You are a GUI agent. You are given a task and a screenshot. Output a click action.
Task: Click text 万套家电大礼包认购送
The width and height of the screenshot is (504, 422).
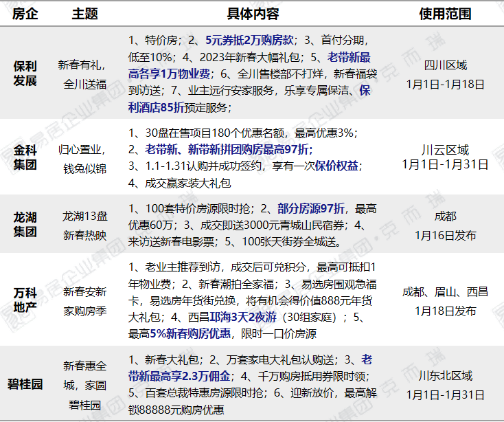point(279,359)
